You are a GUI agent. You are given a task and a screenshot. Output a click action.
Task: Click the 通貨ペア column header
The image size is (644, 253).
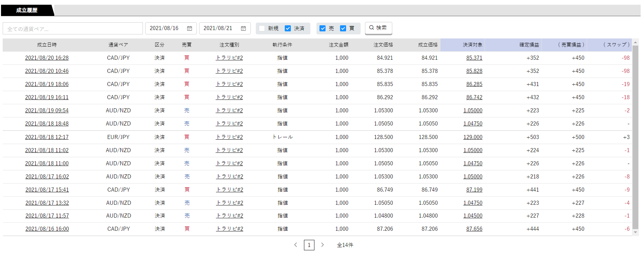pos(118,45)
